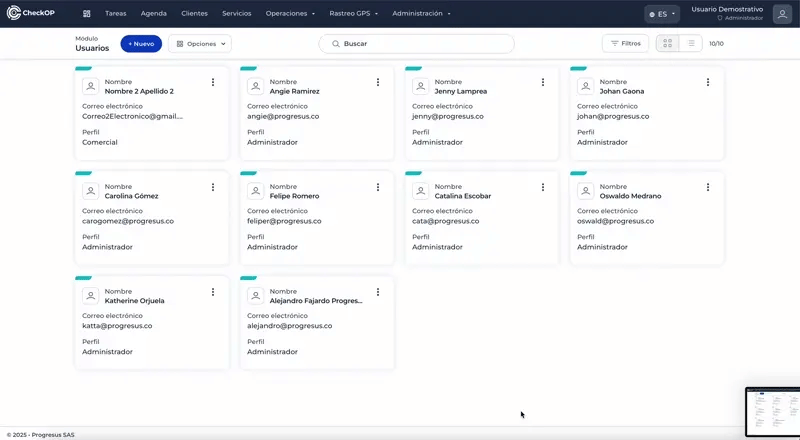Click avatar icon on Nombre 2 Apellido 2 card

(x=90, y=86)
